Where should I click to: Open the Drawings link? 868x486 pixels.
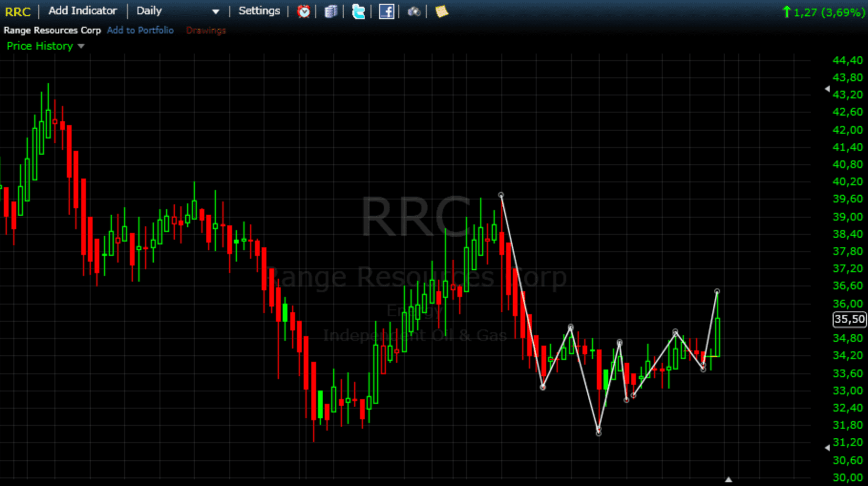click(206, 30)
